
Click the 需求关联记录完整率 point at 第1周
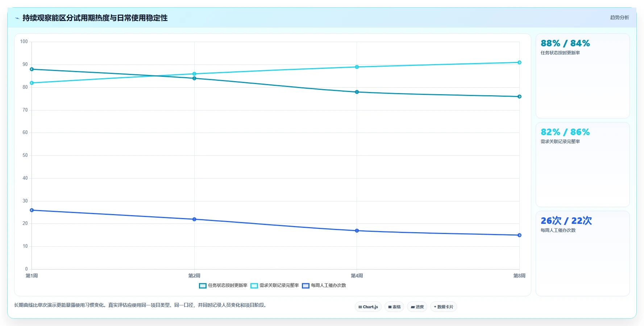32,83
